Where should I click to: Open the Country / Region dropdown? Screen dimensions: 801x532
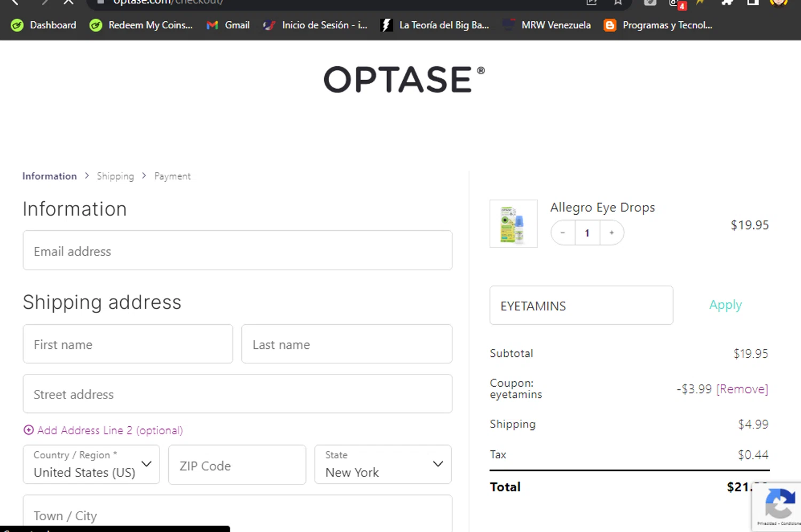[x=91, y=465]
